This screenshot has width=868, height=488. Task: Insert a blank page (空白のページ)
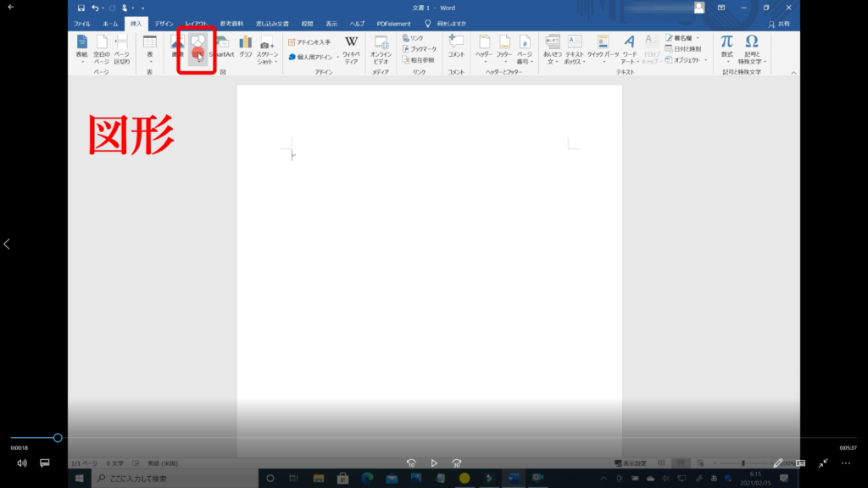point(101,47)
